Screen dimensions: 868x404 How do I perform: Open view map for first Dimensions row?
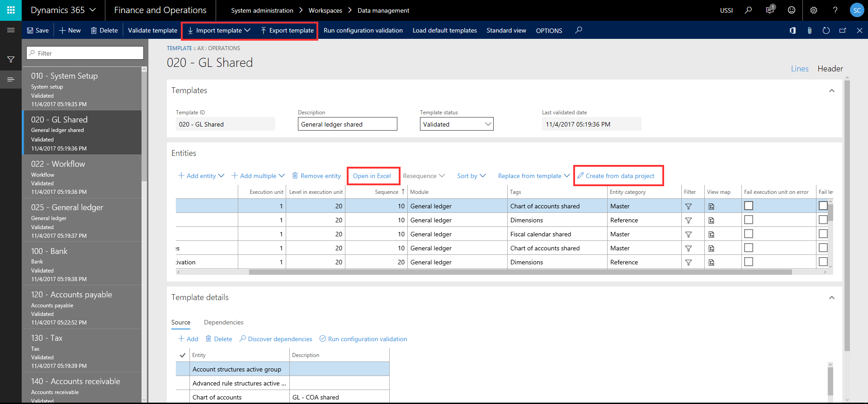711,220
